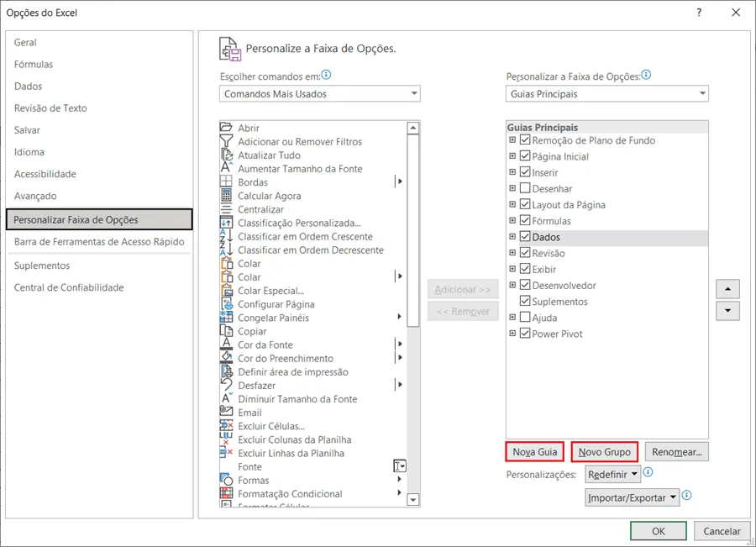Click the Desfazer undo icon
Image resolution: width=756 pixels, height=547 pixels.
(x=226, y=385)
